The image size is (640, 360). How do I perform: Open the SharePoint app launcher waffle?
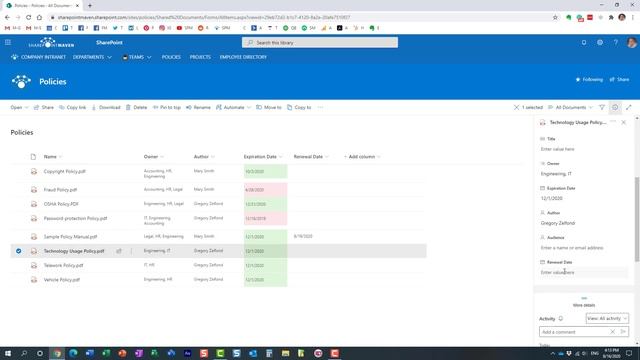[x=8, y=42]
